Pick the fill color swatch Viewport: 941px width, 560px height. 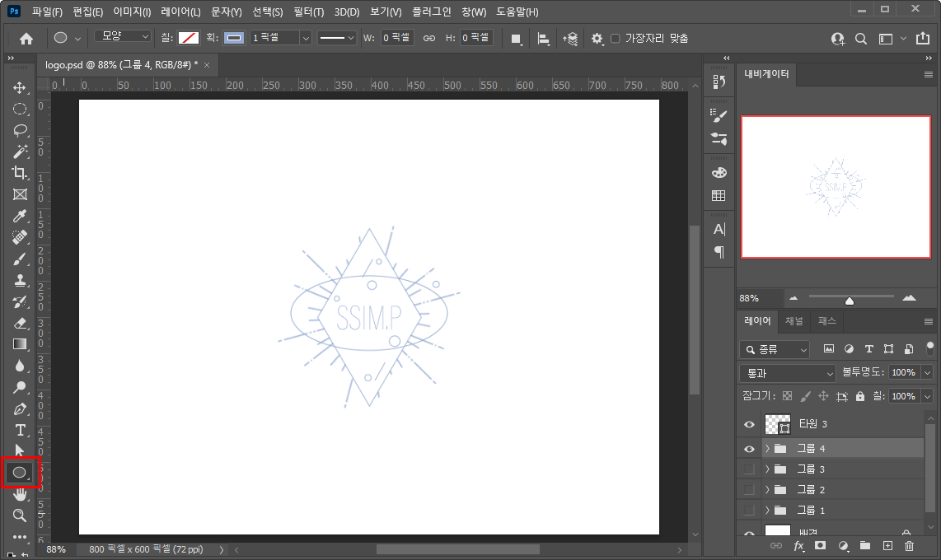[189, 38]
